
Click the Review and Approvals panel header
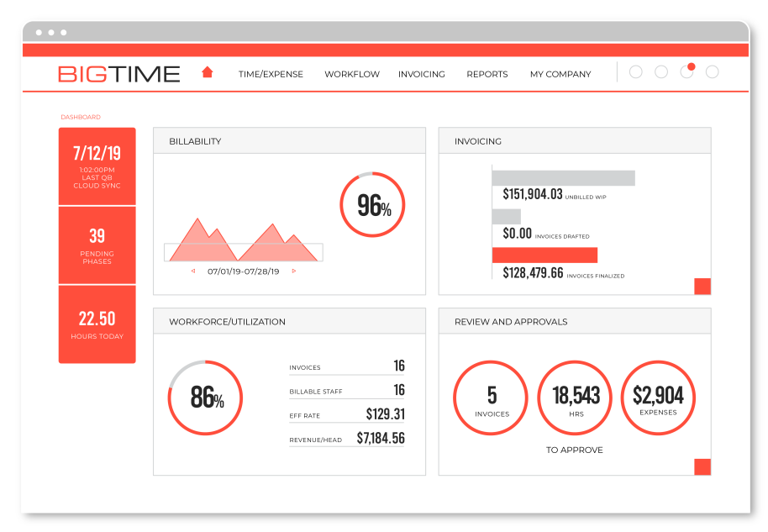pos(575,321)
